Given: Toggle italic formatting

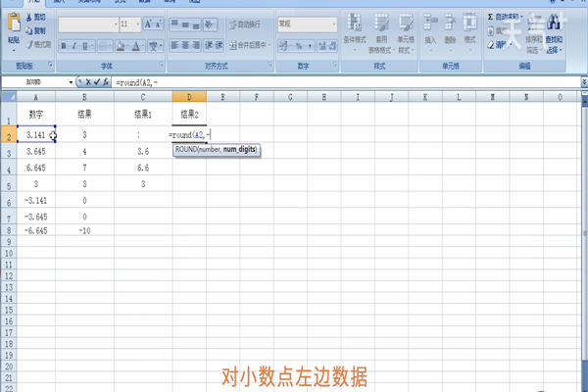Looking at the screenshot, I should coord(74,46).
